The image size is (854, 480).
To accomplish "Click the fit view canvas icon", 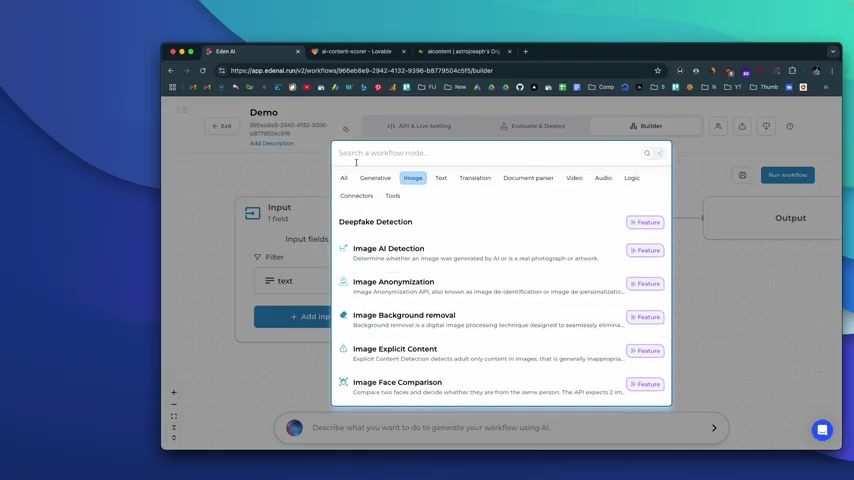I will 174,416.
